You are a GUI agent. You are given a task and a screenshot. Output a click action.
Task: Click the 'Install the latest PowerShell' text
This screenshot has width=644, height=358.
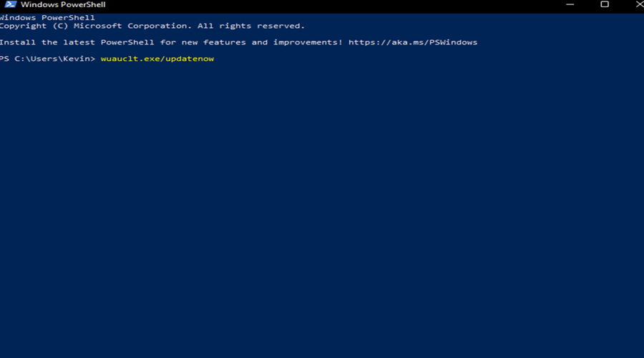[x=77, y=42]
